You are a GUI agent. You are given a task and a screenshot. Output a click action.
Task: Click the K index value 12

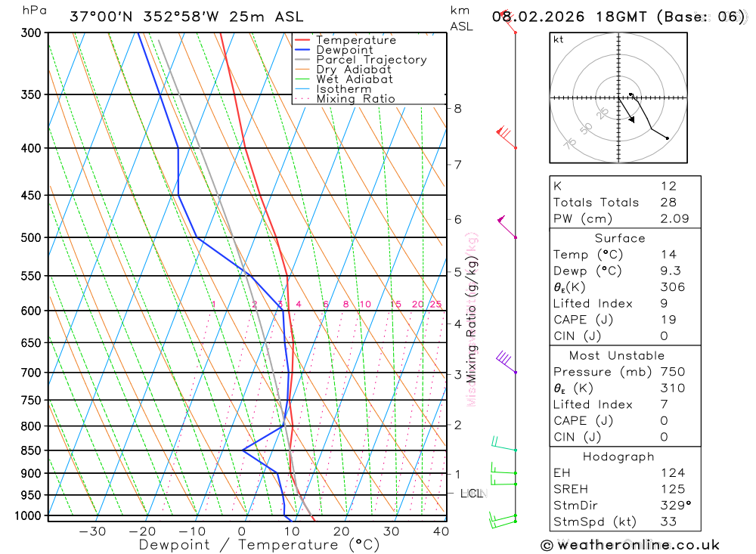point(668,186)
